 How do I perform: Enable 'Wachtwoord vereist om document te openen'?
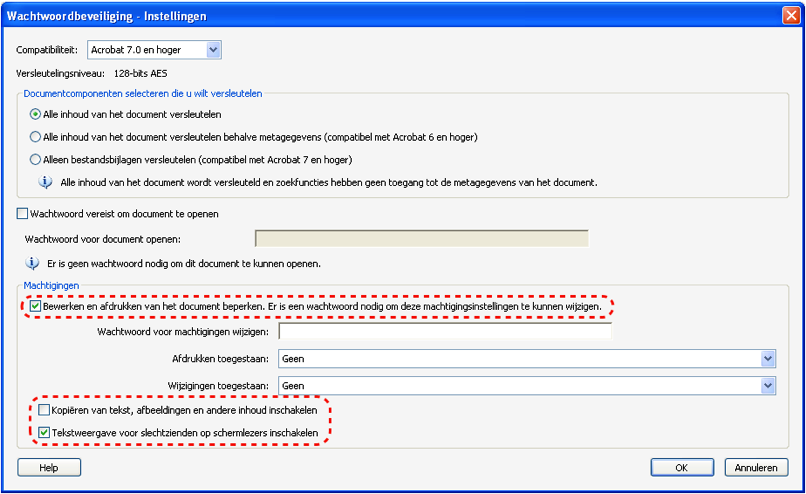22,213
